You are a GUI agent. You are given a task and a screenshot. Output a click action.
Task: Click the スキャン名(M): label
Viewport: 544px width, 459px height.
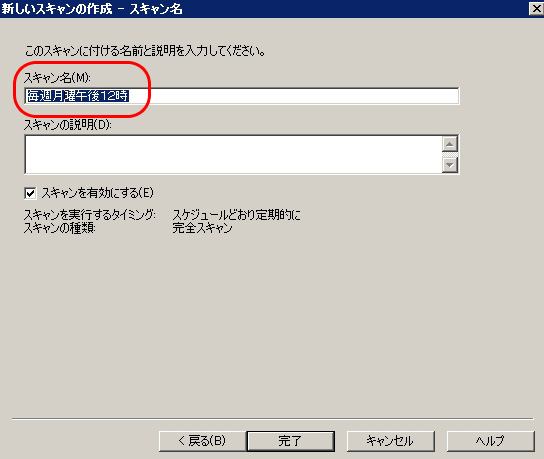(57, 77)
